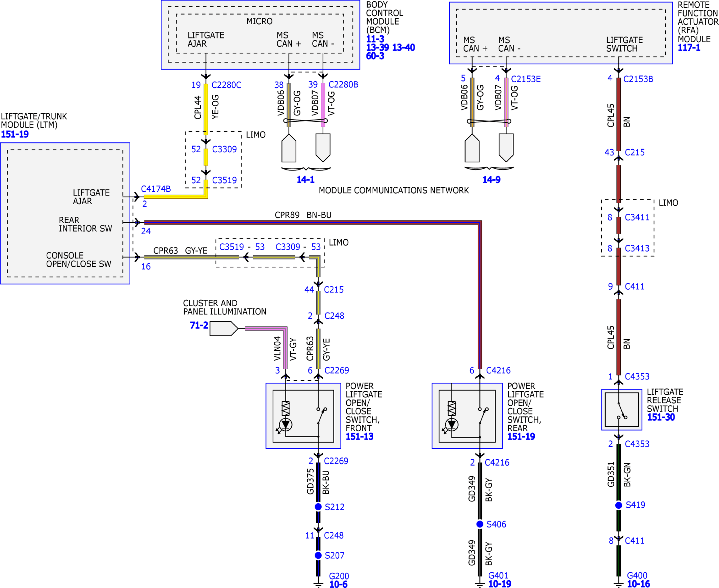The height and width of the screenshot is (588, 719).
Task: Select connector label C4174B
Action: click(x=156, y=189)
